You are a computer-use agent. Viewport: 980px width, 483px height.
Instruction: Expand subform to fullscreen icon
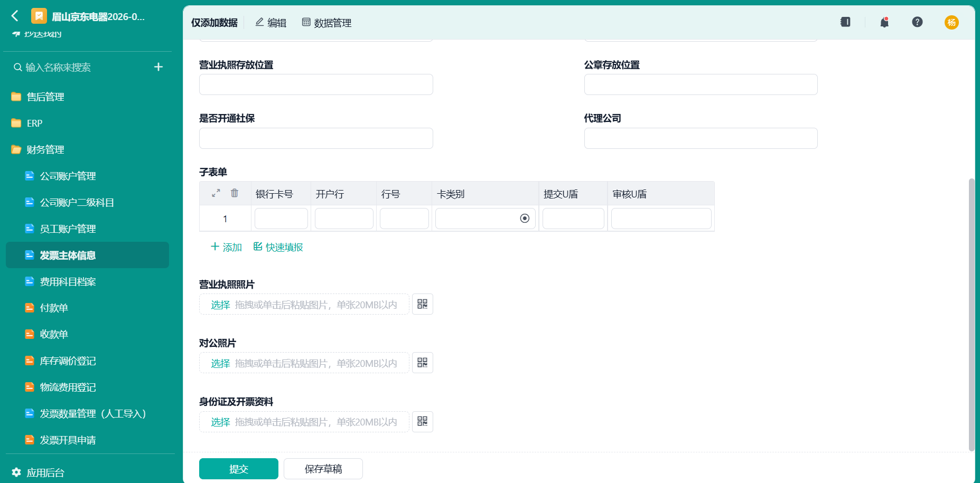(216, 193)
